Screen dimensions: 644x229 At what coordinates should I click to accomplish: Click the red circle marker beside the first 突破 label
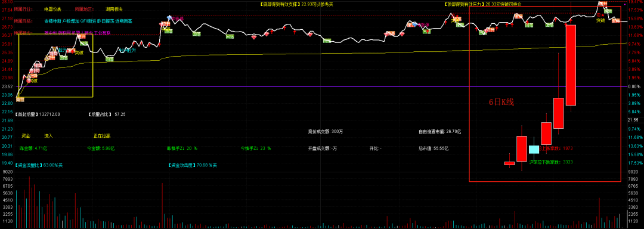pos(29,81)
